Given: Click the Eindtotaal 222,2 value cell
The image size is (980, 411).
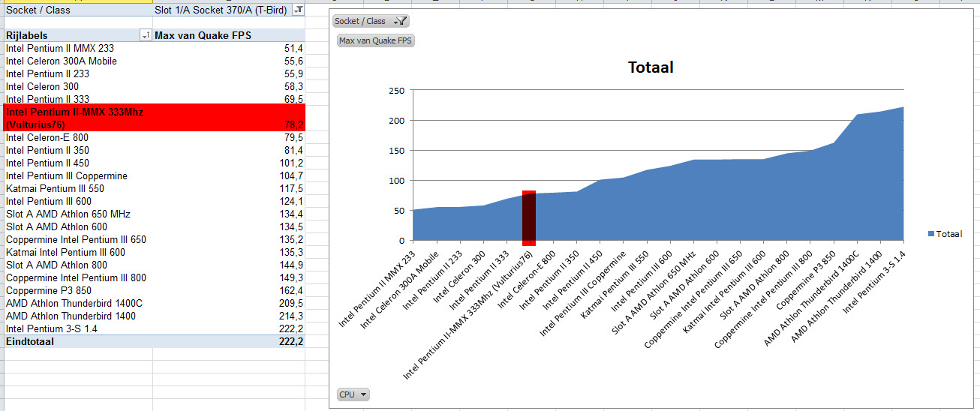Looking at the screenshot, I should click(x=228, y=341).
